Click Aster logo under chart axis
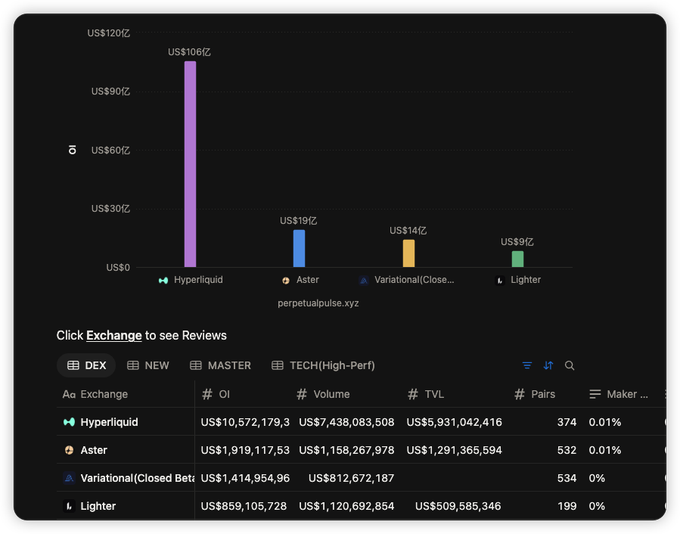This screenshot has width=680, height=534. click(x=286, y=281)
